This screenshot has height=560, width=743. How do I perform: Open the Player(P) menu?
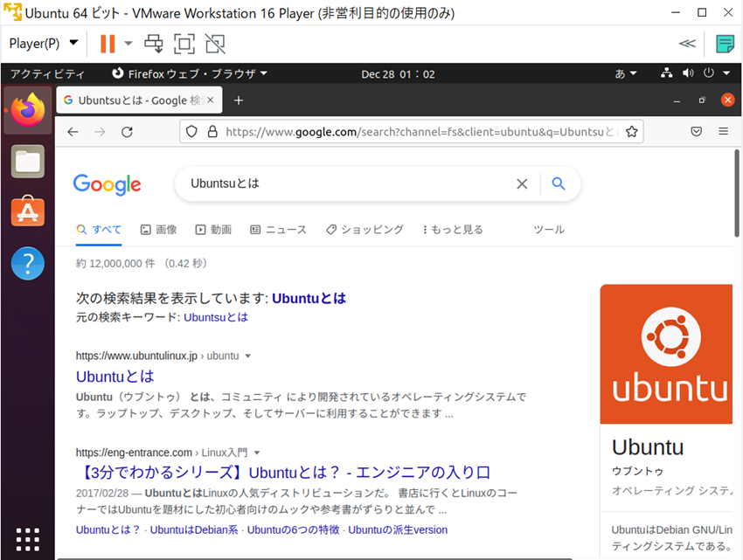43,44
